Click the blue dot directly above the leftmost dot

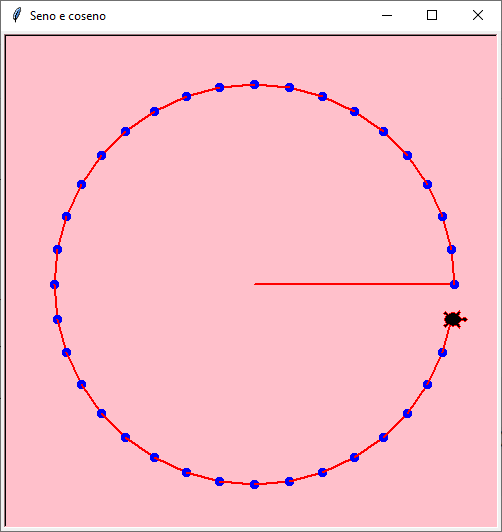click(x=57, y=249)
